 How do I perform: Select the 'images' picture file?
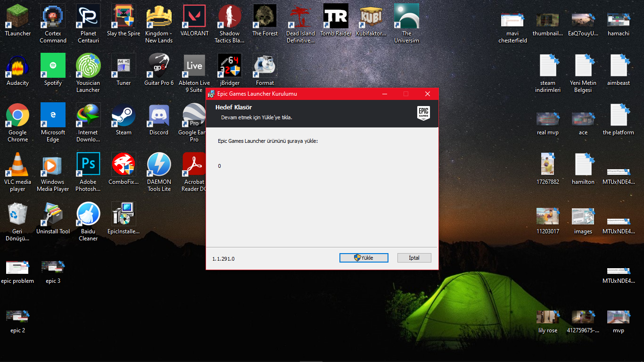583,221
